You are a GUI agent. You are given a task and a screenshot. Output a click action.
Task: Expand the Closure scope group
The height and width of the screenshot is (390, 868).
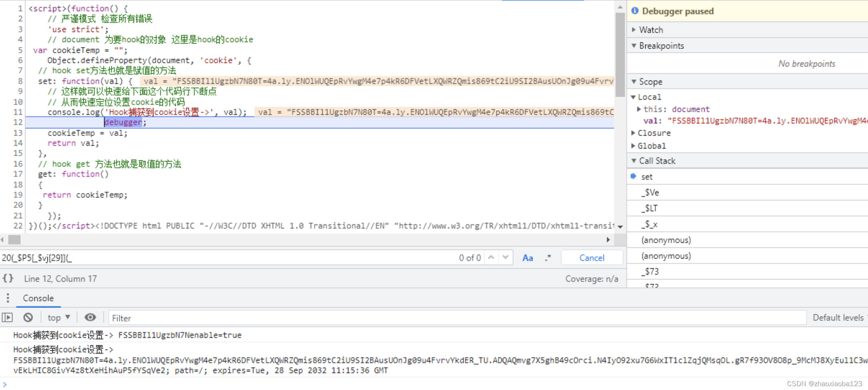pos(651,133)
